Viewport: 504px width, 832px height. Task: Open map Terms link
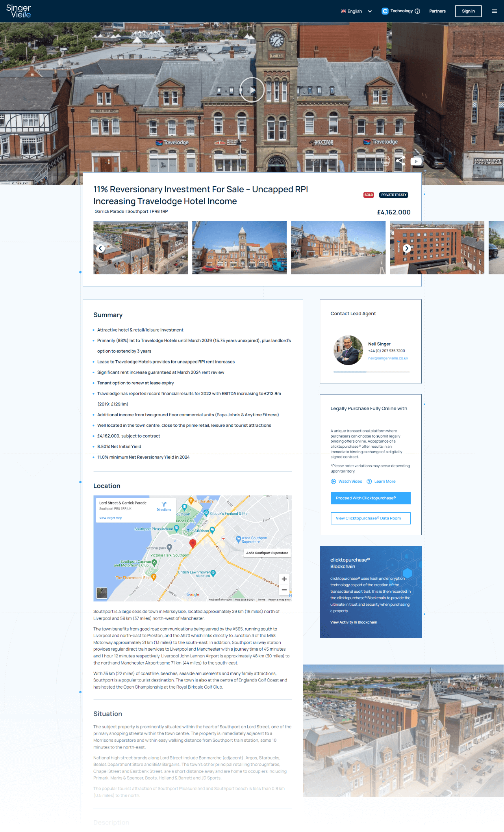pos(261,599)
